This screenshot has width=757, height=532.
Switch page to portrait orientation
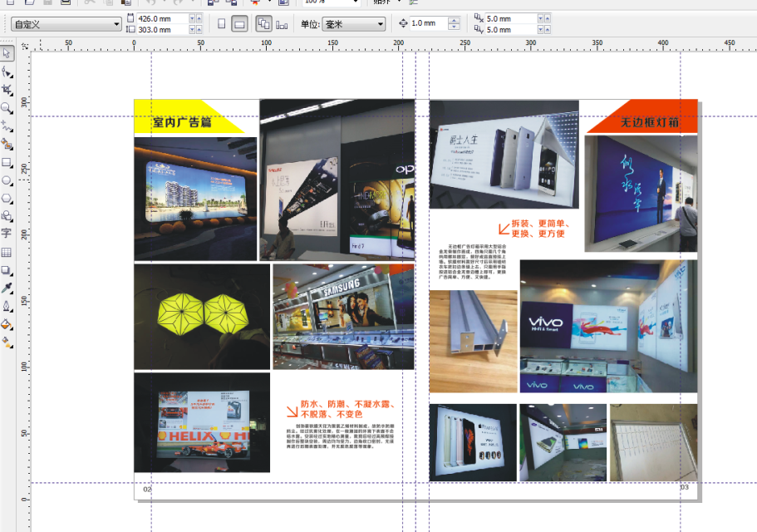[x=222, y=23]
